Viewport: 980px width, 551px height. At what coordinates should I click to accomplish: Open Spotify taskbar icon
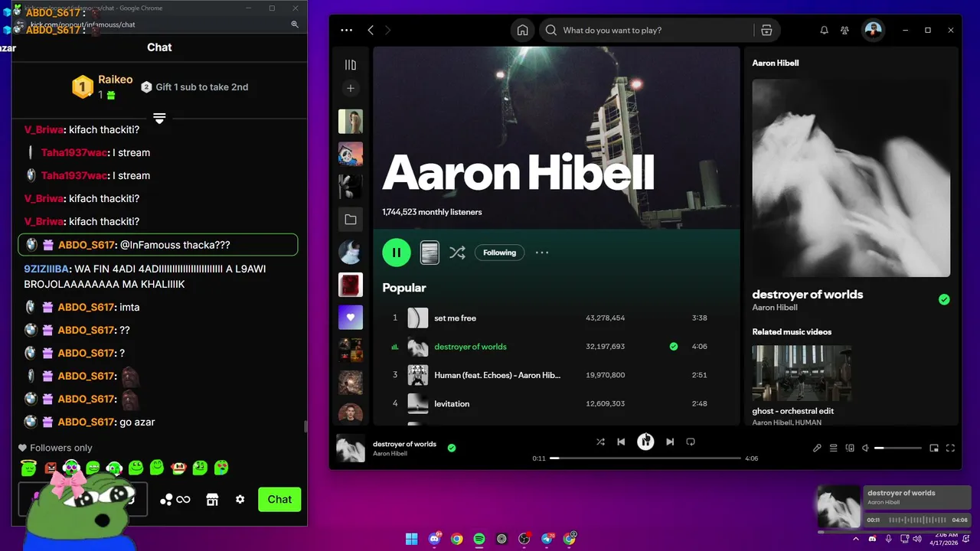tap(479, 539)
